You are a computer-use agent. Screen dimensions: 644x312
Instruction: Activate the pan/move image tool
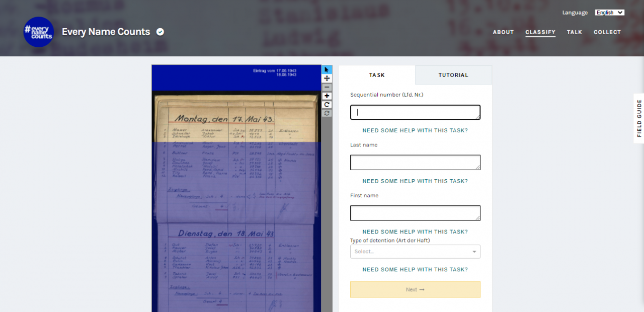point(327,79)
